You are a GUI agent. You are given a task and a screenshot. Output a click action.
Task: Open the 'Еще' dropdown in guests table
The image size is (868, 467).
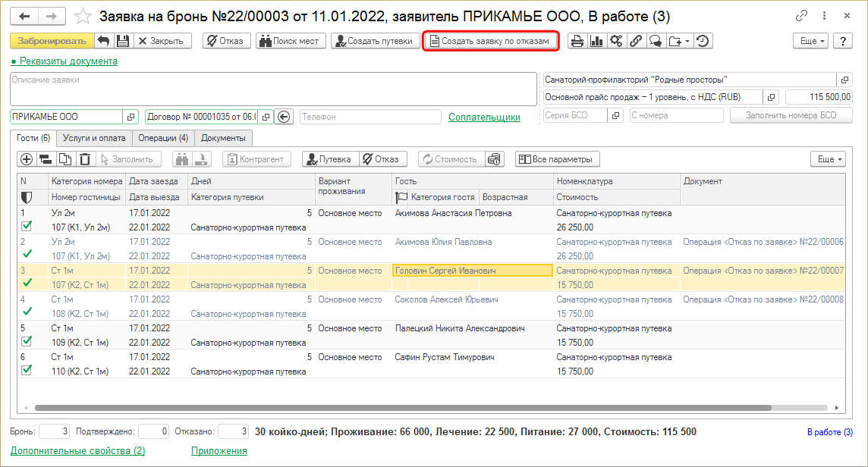(827, 159)
